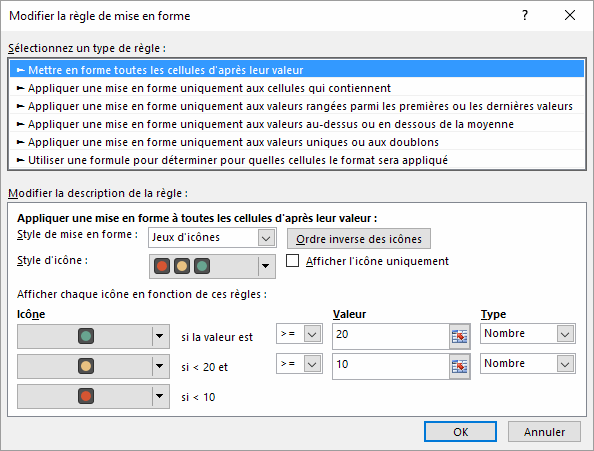Image resolution: width=594 pixels, height=451 pixels.
Task: Click the range selector icon beside value 20
Action: 460,336
